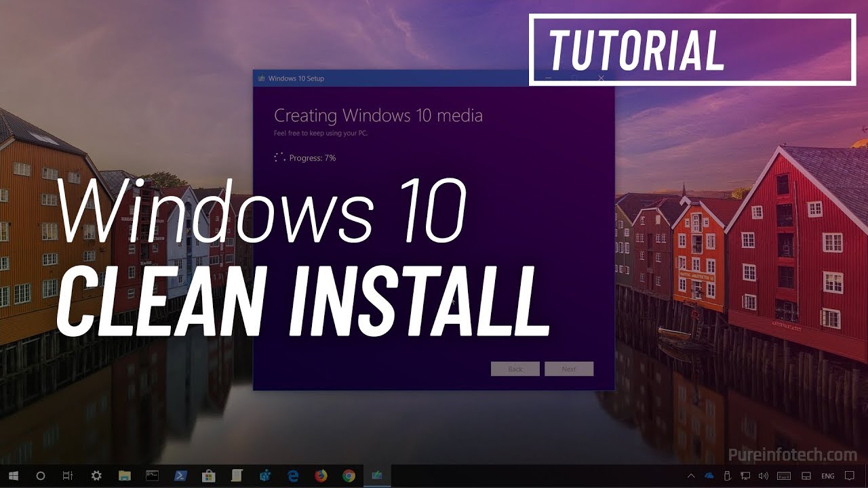
Task: Show hidden tray icons chevron
Action: 691,476
